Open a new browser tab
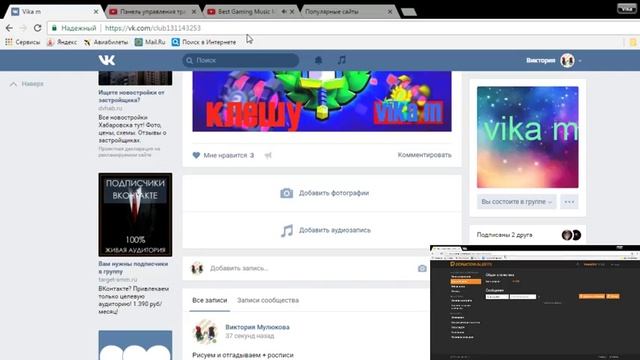This screenshot has height=360, width=640. point(409,12)
